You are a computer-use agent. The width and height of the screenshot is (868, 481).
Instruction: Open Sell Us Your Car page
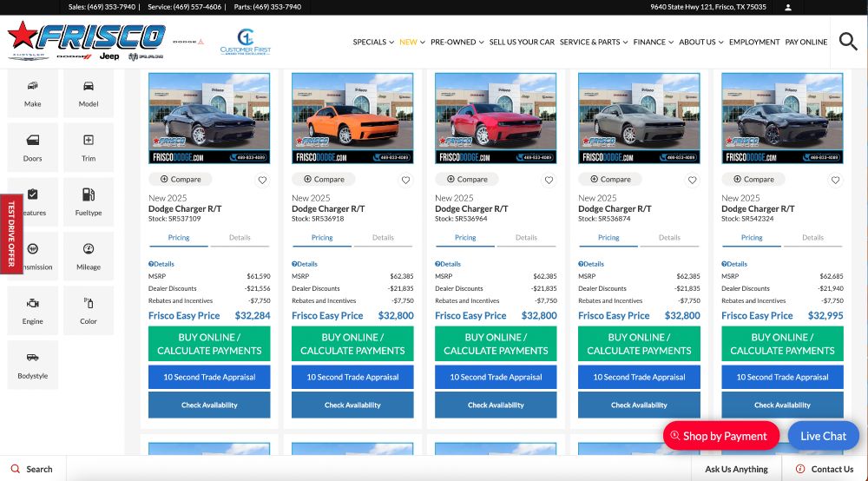[522, 42]
